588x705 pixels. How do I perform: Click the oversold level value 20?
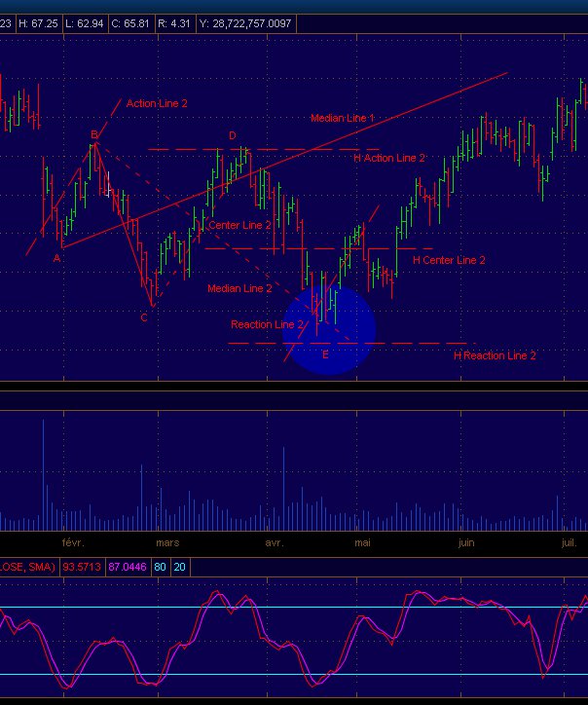179,567
